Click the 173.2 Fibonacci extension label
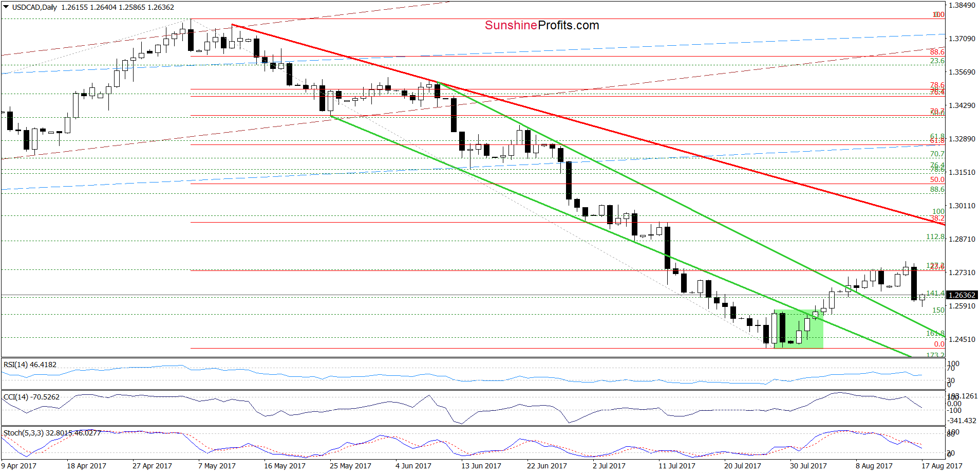Image resolution: width=980 pixels, height=473 pixels. [935, 355]
